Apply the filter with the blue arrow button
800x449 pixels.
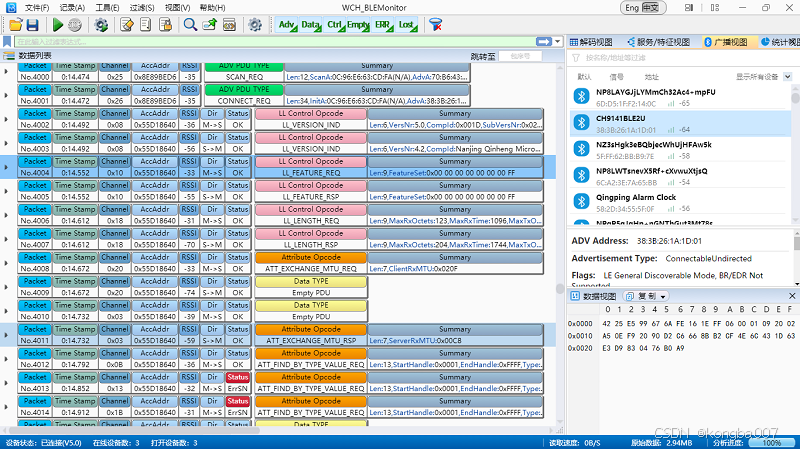[544, 41]
